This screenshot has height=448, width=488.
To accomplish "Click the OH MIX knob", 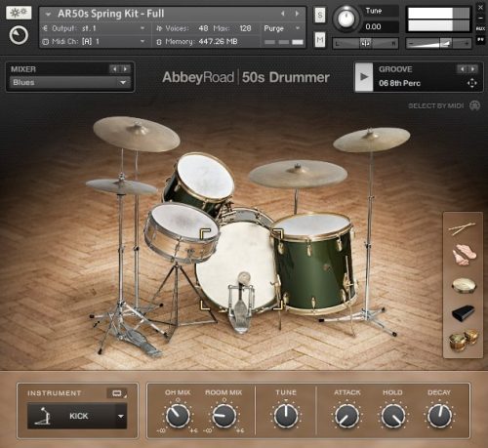I will click(x=178, y=416).
